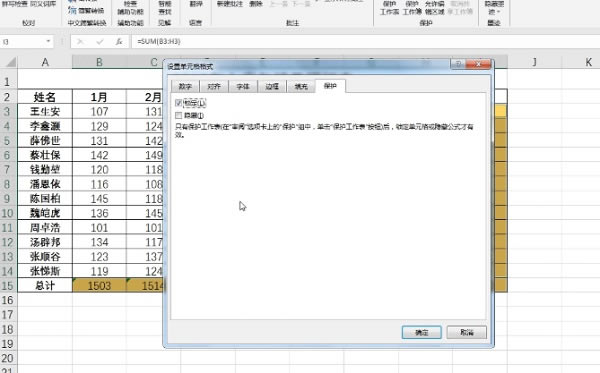Click 保护工作表 in the ribbon

pyautogui.click(x=390, y=8)
